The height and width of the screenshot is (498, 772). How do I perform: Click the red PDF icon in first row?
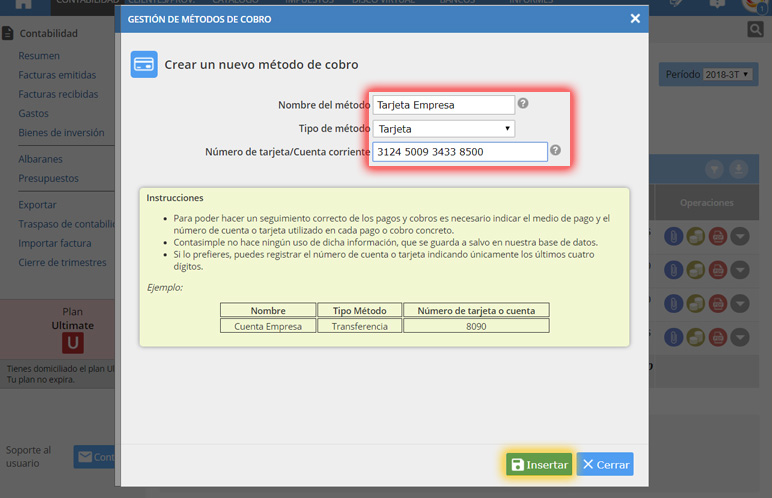(x=717, y=237)
